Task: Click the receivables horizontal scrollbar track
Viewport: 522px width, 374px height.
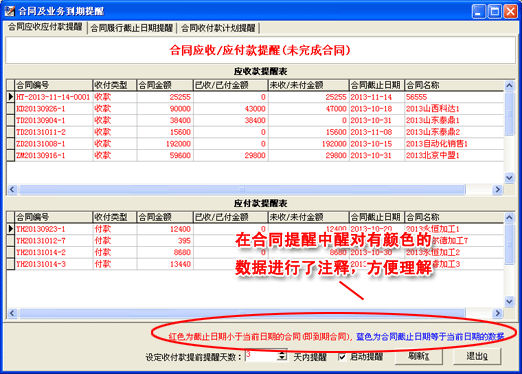Action: click(x=242, y=190)
